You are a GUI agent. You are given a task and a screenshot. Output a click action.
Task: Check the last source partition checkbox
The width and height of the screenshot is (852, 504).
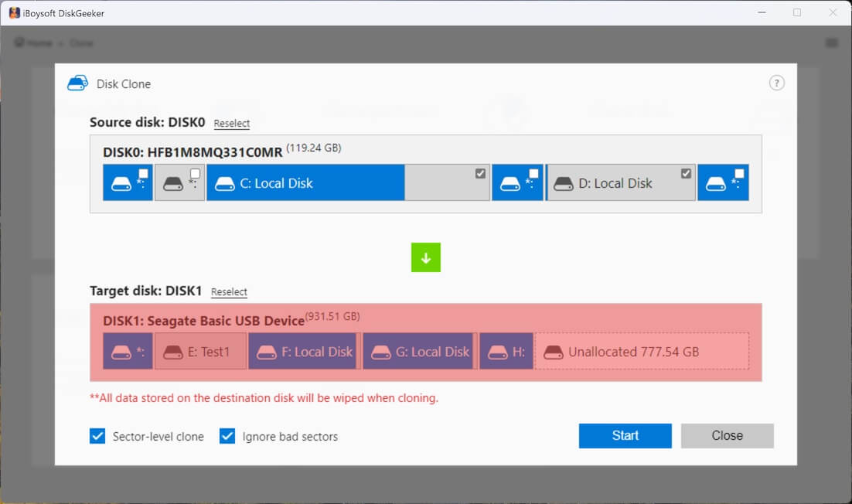(739, 173)
